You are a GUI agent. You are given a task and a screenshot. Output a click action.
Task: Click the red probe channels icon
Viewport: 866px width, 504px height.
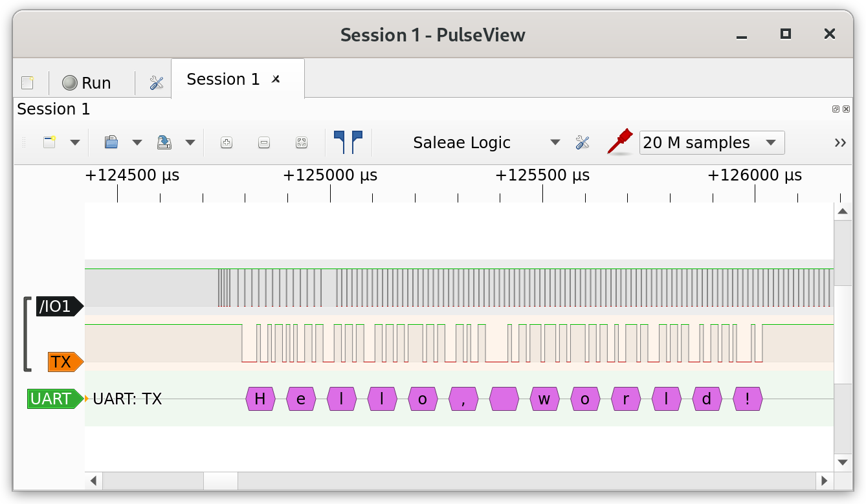pos(619,142)
